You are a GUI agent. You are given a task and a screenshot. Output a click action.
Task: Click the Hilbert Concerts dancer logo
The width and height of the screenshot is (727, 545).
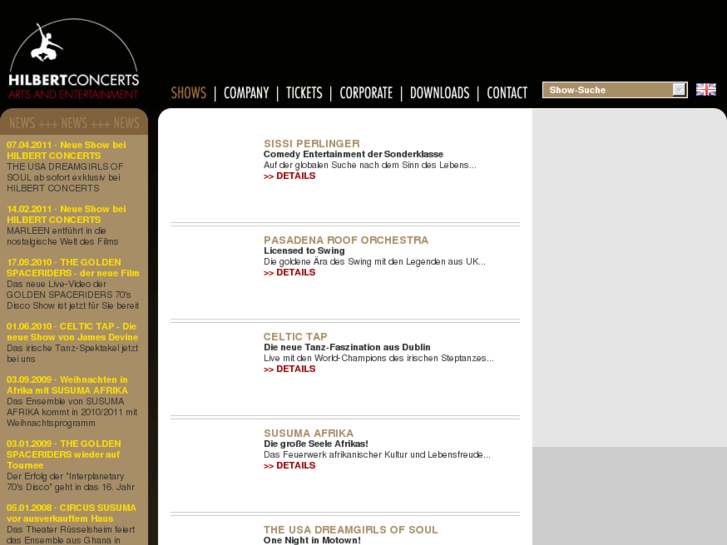coord(74,59)
